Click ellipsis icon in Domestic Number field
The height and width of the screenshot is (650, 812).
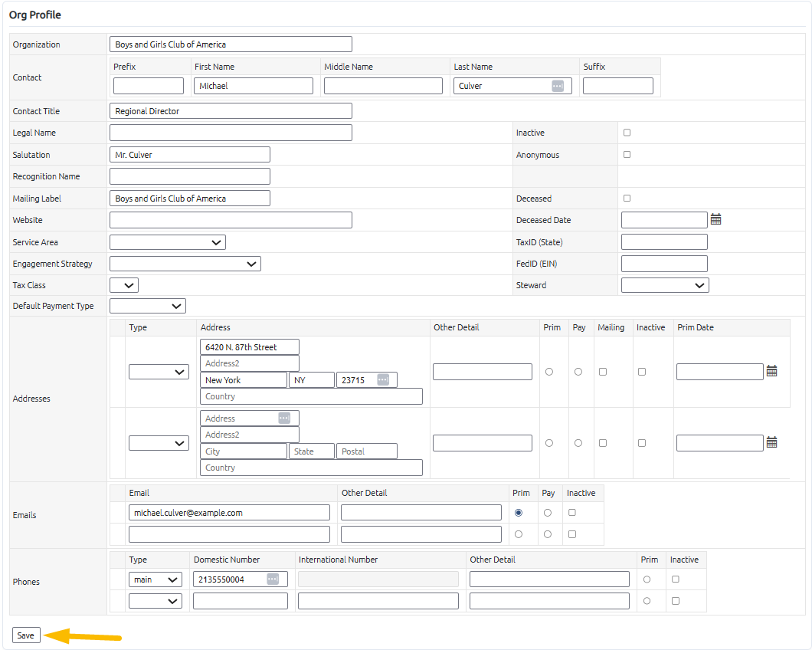(x=273, y=579)
